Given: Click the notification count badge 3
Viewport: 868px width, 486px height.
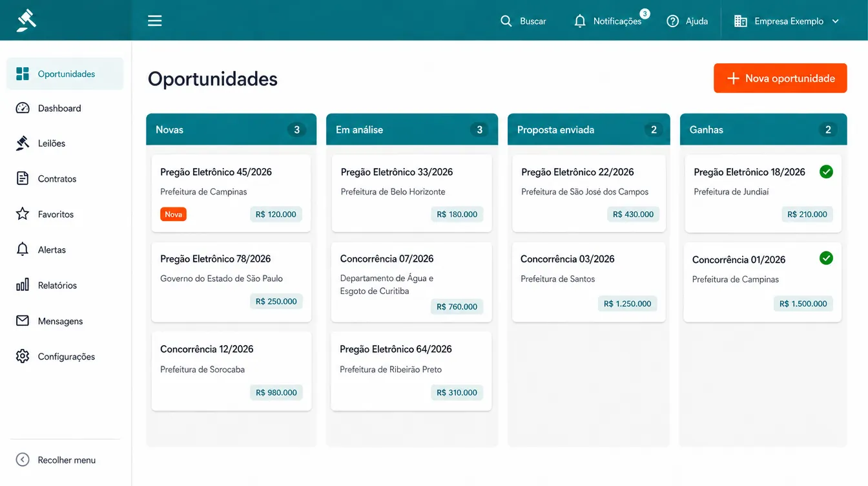Looking at the screenshot, I should click(x=645, y=14).
